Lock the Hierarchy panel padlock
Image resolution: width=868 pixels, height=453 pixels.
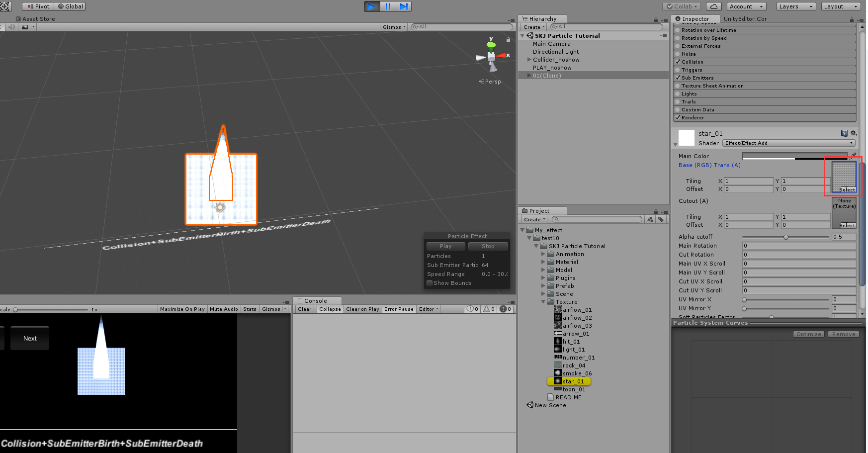coord(656,19)
